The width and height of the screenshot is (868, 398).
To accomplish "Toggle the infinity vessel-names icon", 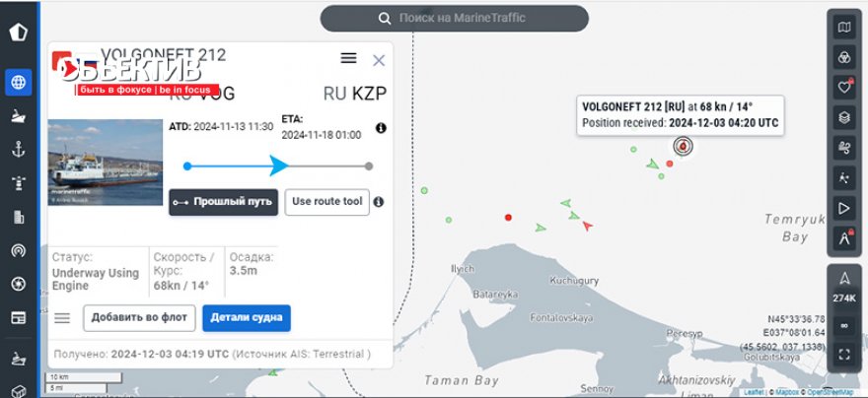I will [x=844, y=326].
